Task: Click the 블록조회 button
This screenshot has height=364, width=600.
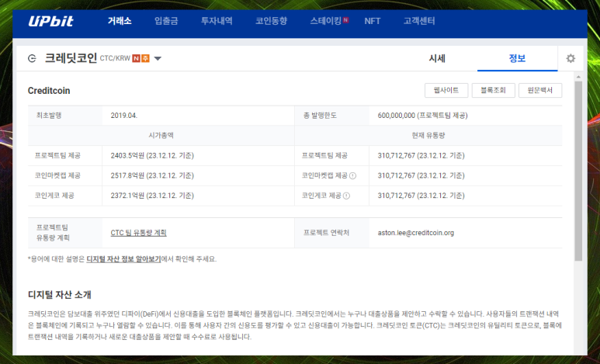Action: point(493,90)
